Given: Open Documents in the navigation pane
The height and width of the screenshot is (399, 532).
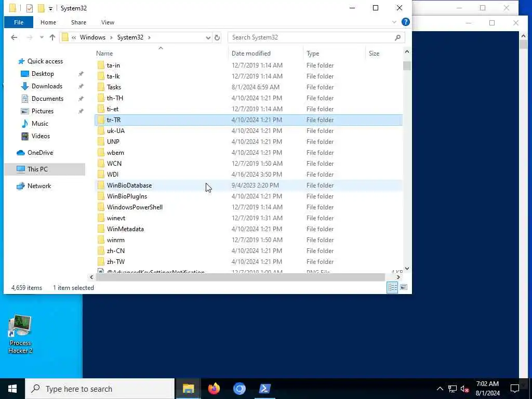Looking at the screenshot, I should coord(47,99).
